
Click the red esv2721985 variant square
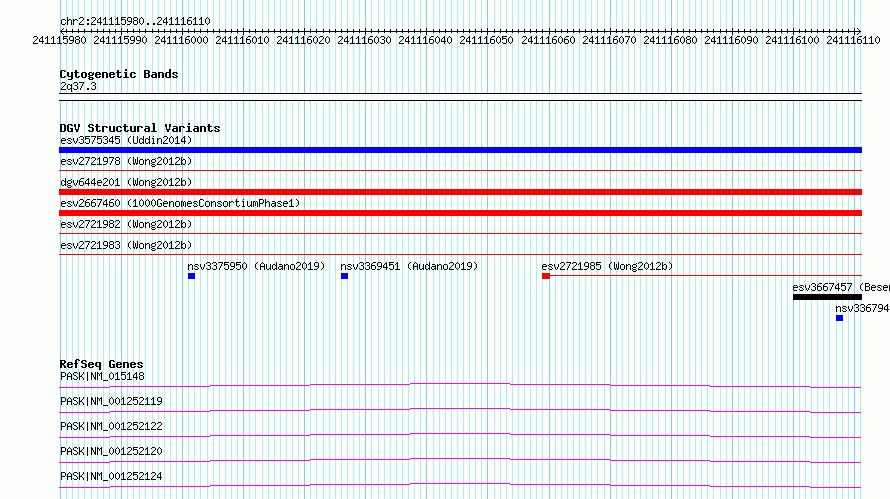545,276
